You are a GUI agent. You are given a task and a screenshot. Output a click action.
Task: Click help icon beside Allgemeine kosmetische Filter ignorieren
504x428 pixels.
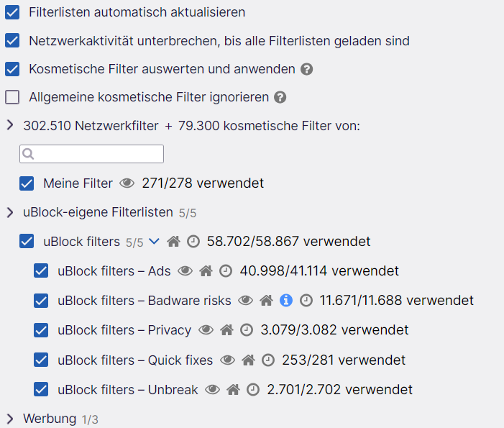[280, 97]
